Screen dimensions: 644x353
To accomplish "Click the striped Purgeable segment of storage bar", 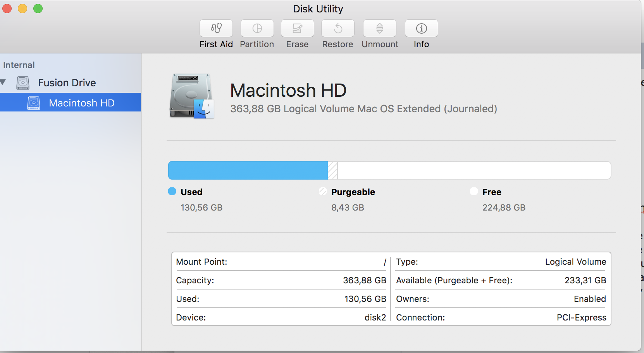I will point(333,170).
